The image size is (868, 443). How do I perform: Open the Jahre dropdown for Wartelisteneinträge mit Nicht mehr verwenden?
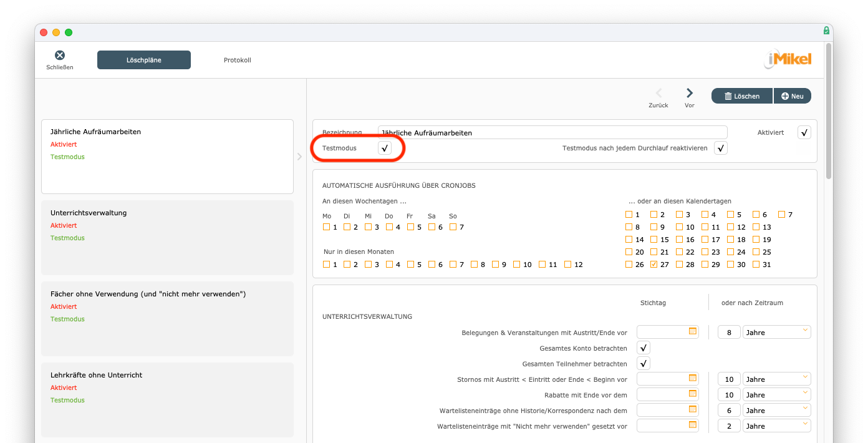[776, 425]
